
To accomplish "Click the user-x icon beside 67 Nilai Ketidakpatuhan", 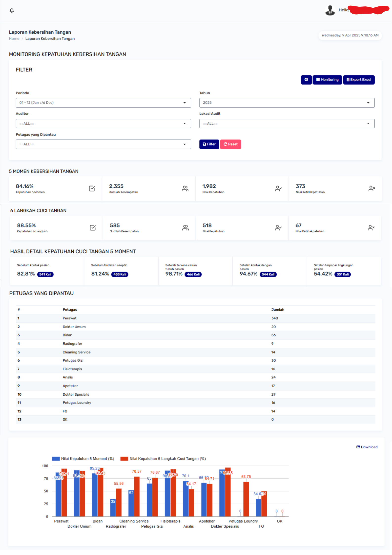I will 371,228.
